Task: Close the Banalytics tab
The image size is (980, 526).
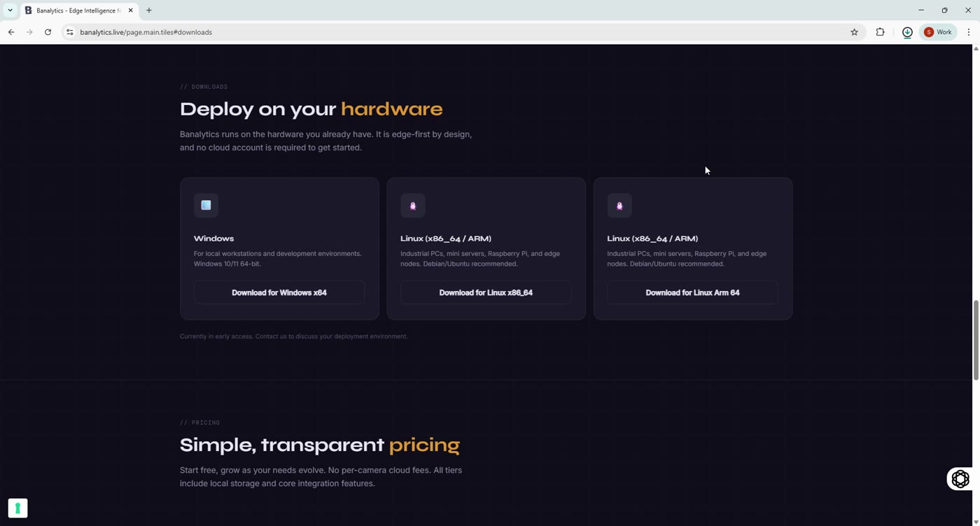Action: pos(130,10)
